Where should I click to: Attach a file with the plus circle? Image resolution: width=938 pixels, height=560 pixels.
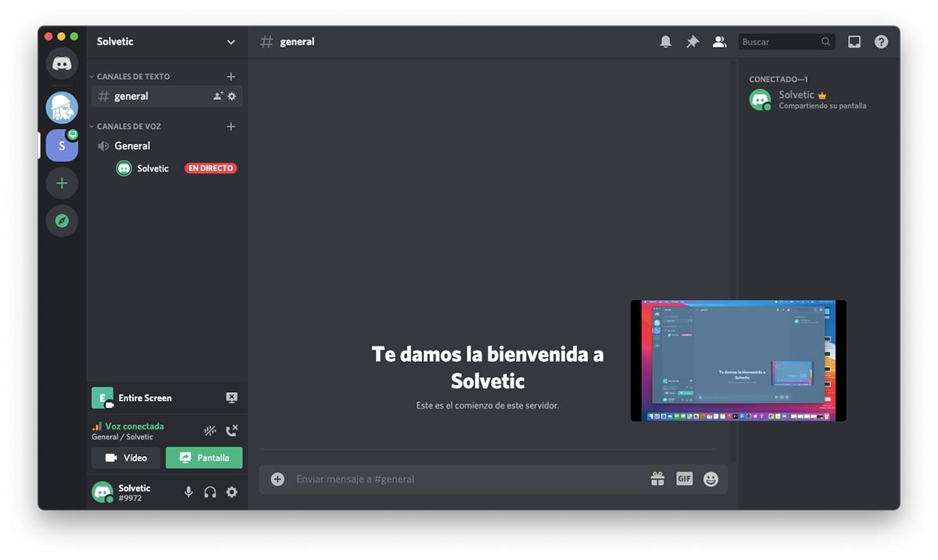[x=277, y=480]
